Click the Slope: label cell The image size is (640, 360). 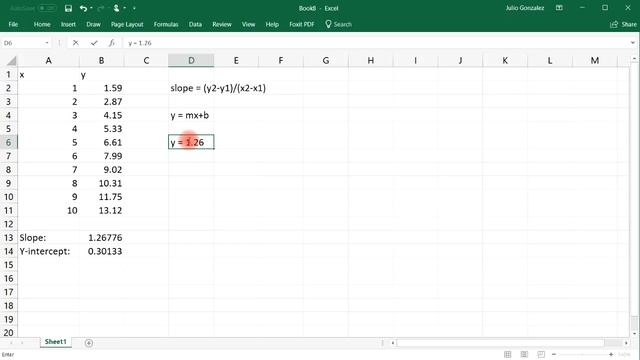coord(49,238)
